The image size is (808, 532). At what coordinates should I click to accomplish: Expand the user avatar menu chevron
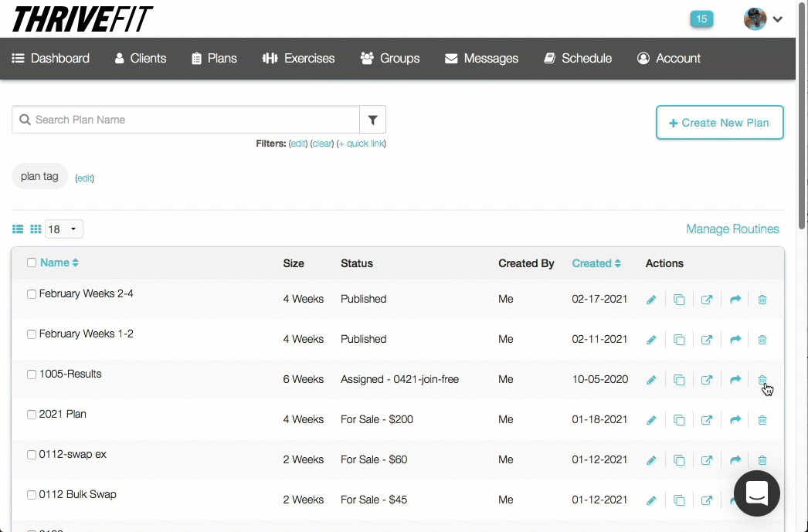(x=778, y=19)
